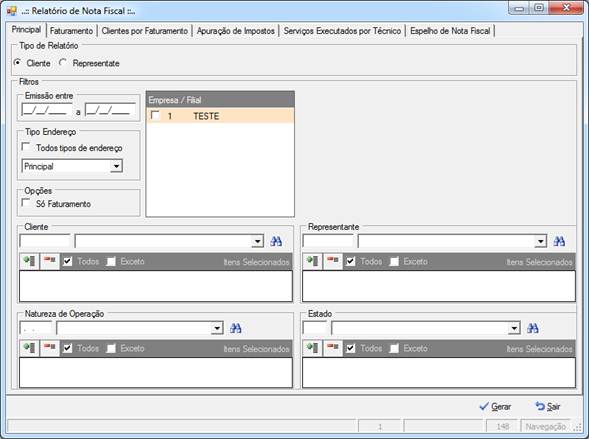
Task: Switch to the Faturamento tab
Action: (71, 31)
